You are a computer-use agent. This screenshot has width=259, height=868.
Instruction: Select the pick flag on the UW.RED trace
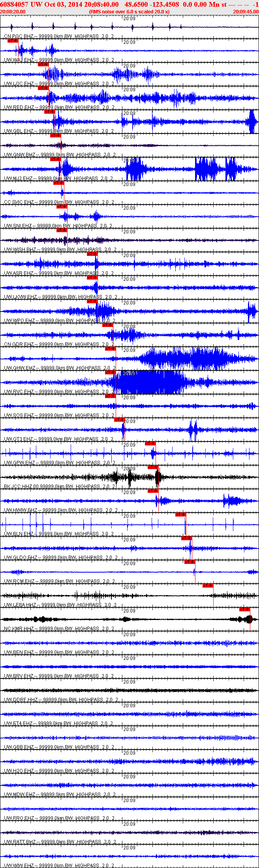43,88
